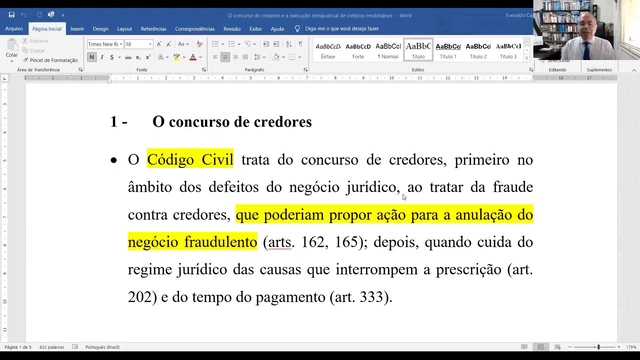640x360 pixels.
Task: Click the Português (Brasil) language indicator
Action: pyautogui.click(x=102, y=347)
